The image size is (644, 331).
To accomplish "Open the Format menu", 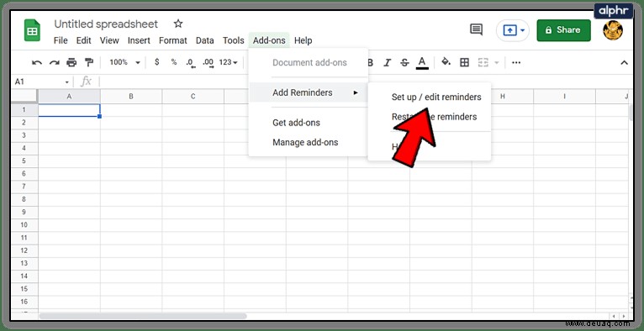I will coord(173,40).
